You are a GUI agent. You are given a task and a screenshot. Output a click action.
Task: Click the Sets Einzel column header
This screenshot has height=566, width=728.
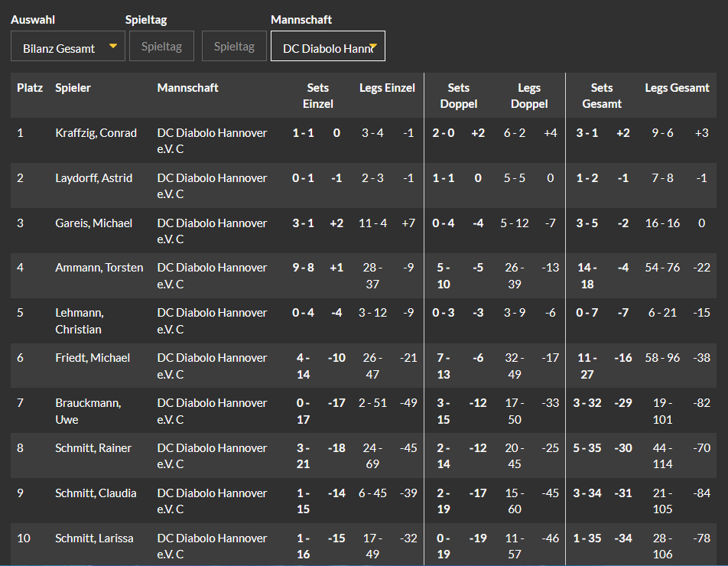318,96
